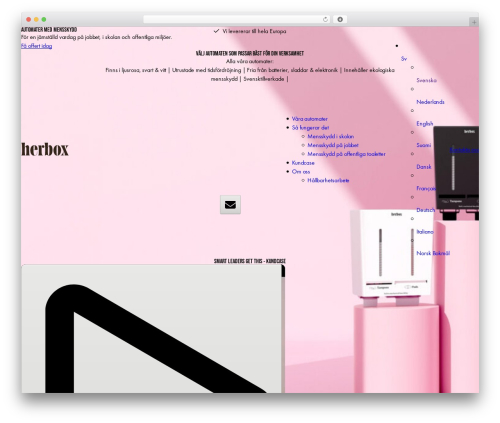Open 'Mensskydd på offentliga toaletter' link
The image size is (500, 423).
click(346, 154)
